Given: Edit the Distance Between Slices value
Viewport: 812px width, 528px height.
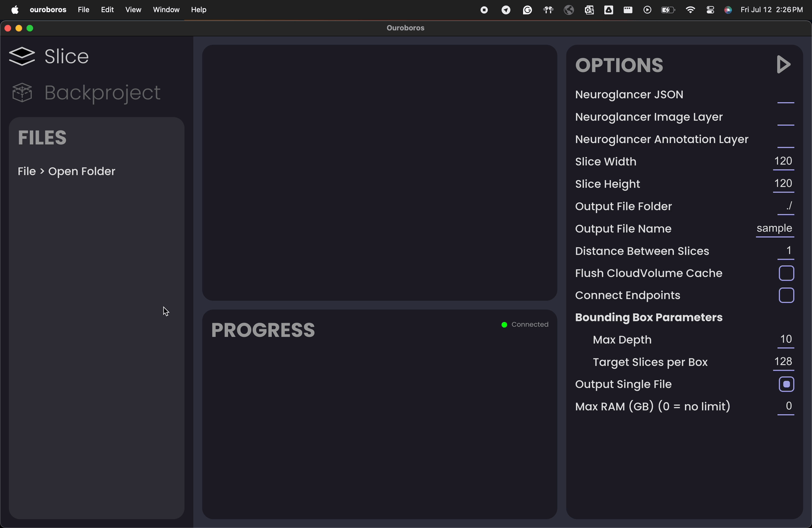Looking at the screenshot, I should (786, 251).
